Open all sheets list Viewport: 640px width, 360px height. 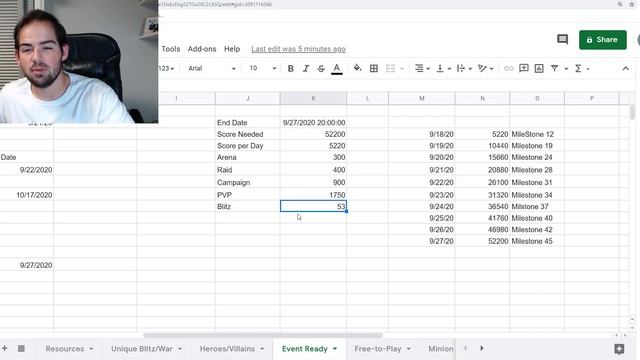[x=21, y=348]
